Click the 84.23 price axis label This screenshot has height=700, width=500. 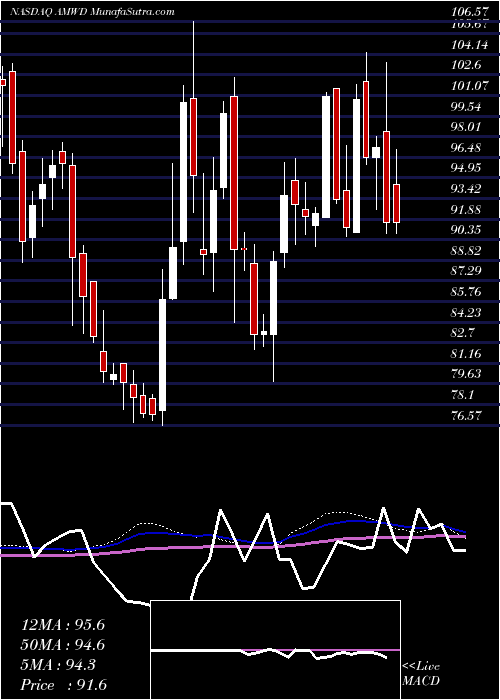click(467, 312)
